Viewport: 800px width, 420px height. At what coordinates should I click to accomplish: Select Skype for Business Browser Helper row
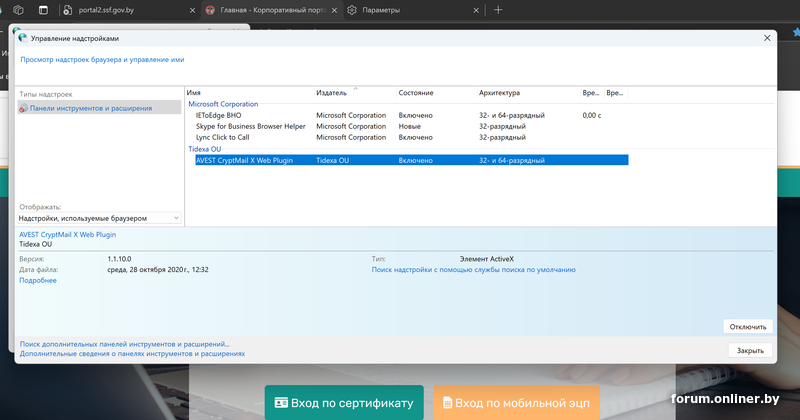411,126
